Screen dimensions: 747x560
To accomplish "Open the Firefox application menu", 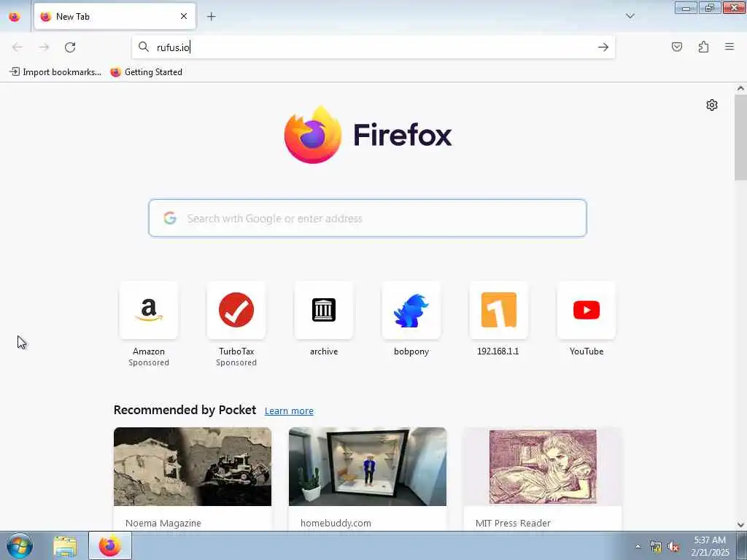I will pyautogui.click(x=729, y=47).
